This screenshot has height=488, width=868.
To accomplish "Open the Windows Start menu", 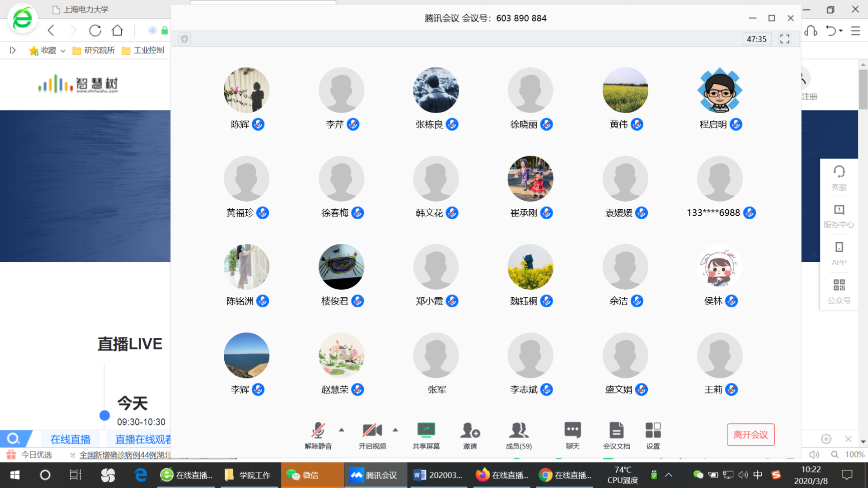I will (x=15, y=475).
